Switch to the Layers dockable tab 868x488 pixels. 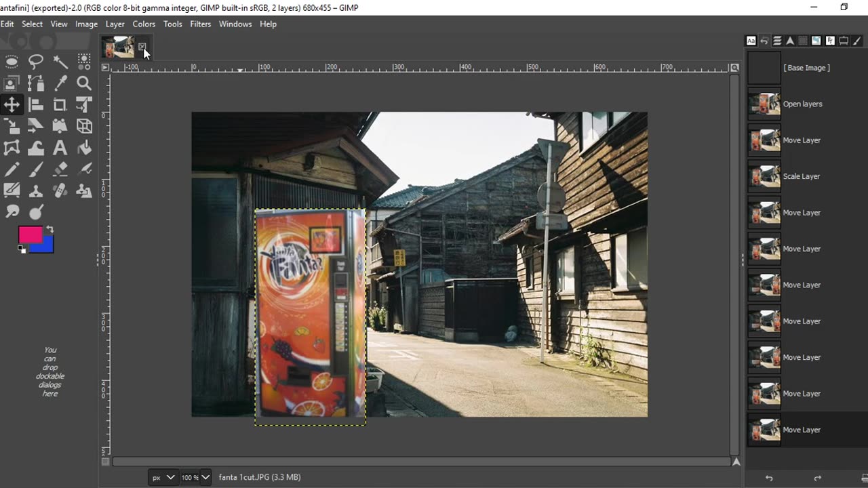point(777,41)
